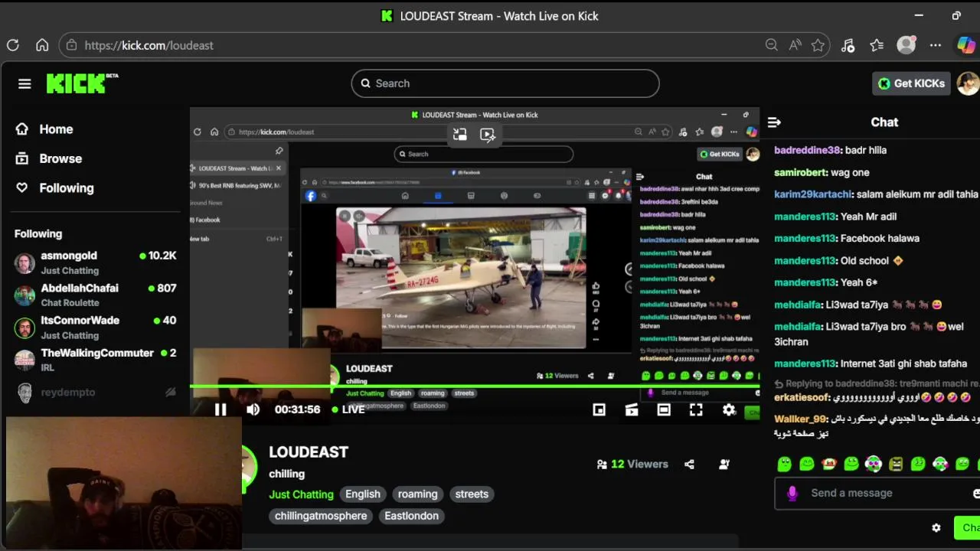The image size is (980, 551).
Task: Open the Following page
Action: (54, 187)
